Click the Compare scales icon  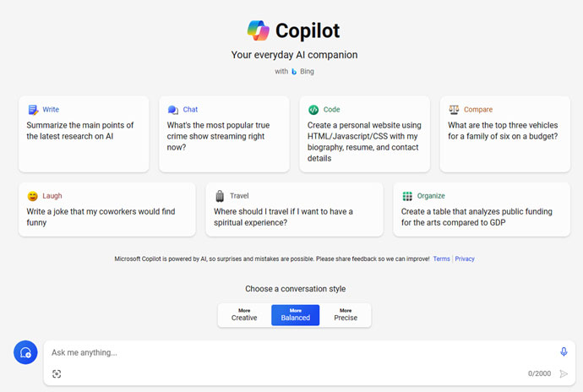[454, 109]
